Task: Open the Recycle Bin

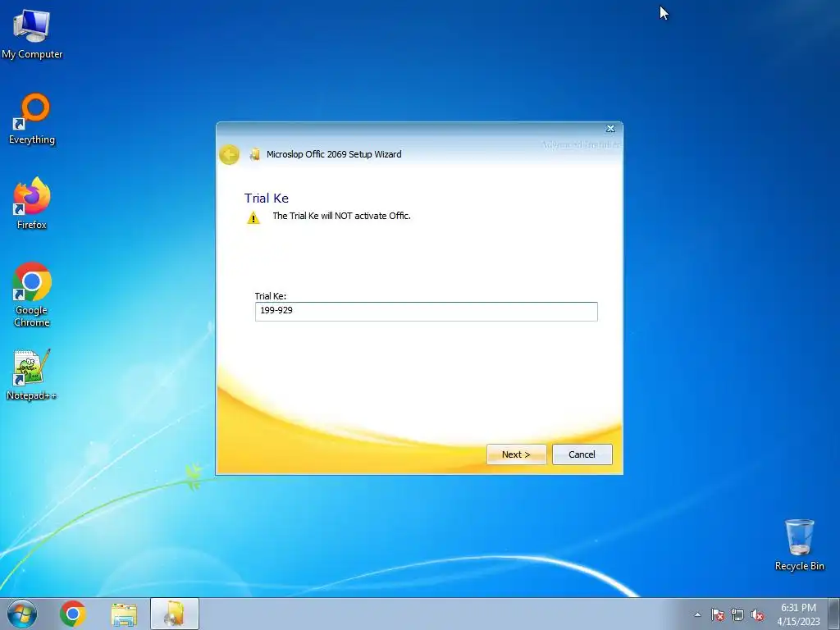Action: point(799,545)
